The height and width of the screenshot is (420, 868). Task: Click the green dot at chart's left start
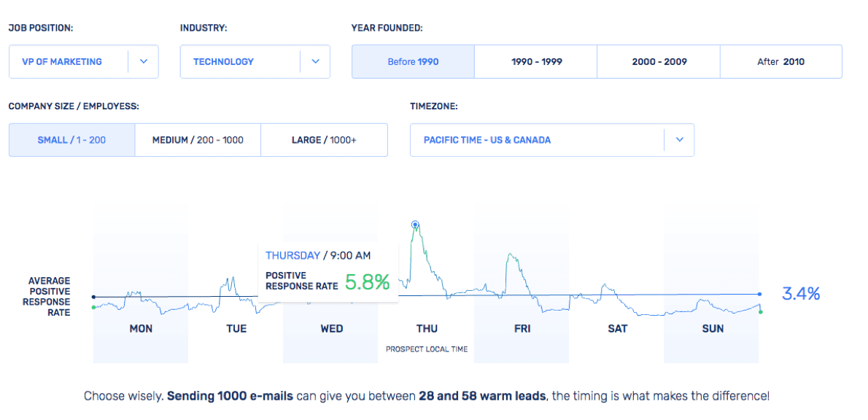(93, 307)
